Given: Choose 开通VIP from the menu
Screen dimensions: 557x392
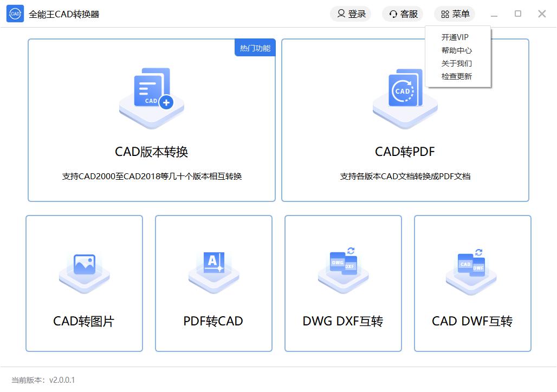Looking at the screenshot, I should 455,37.
